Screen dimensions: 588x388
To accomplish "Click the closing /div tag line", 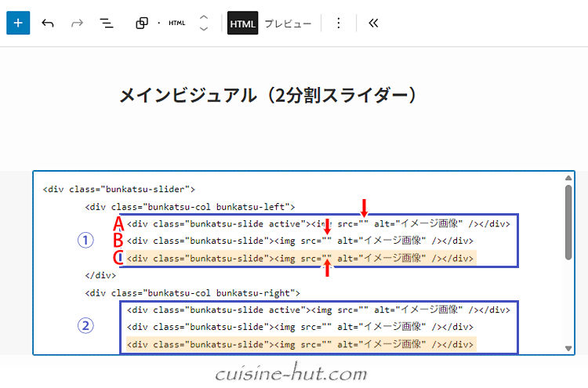I will [100, 275].
